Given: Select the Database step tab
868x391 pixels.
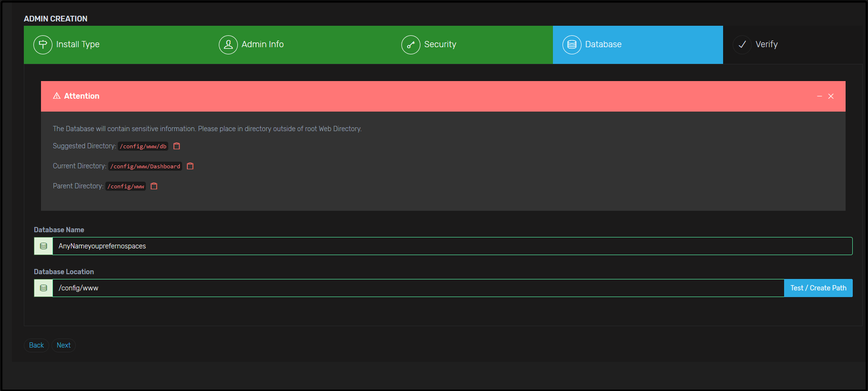Looking at the screenshot, I should (x=603, y=44).
